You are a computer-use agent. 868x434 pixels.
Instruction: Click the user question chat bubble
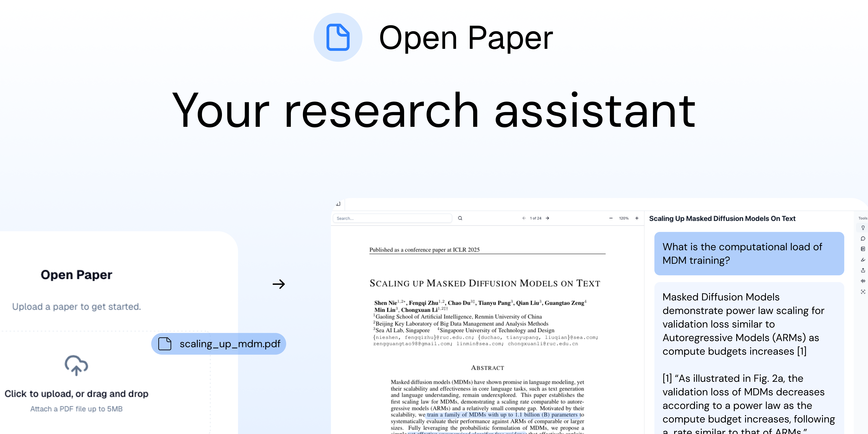click(749, 253)
